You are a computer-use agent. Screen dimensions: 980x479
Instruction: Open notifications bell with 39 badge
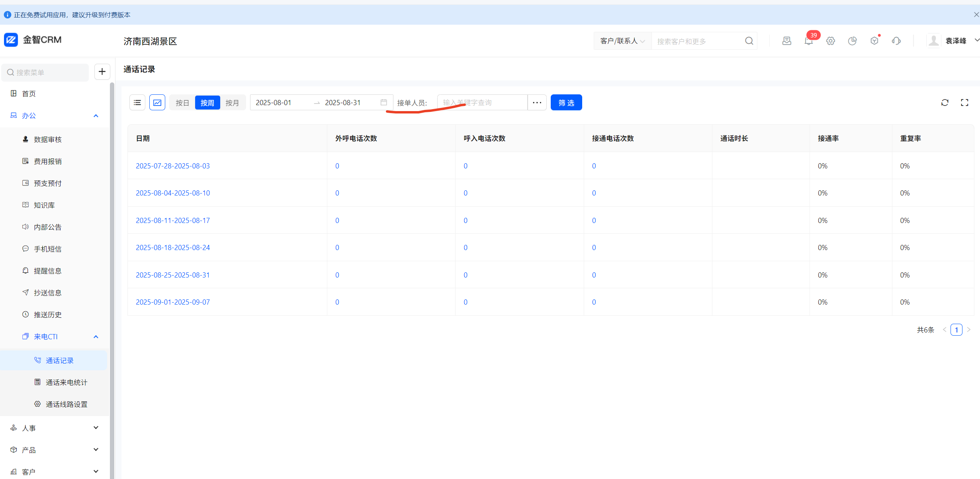(808, 41)
